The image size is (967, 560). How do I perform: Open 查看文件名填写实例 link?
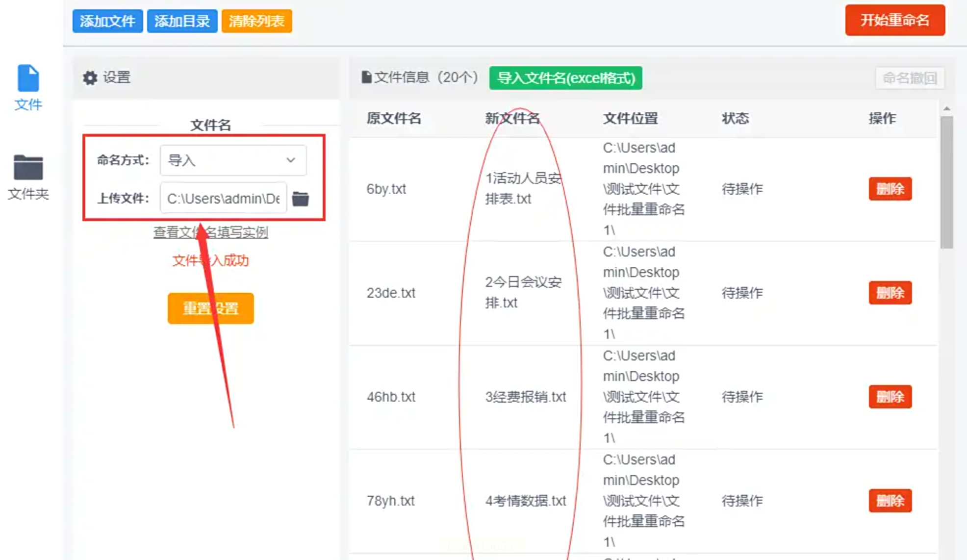point(210,232)
